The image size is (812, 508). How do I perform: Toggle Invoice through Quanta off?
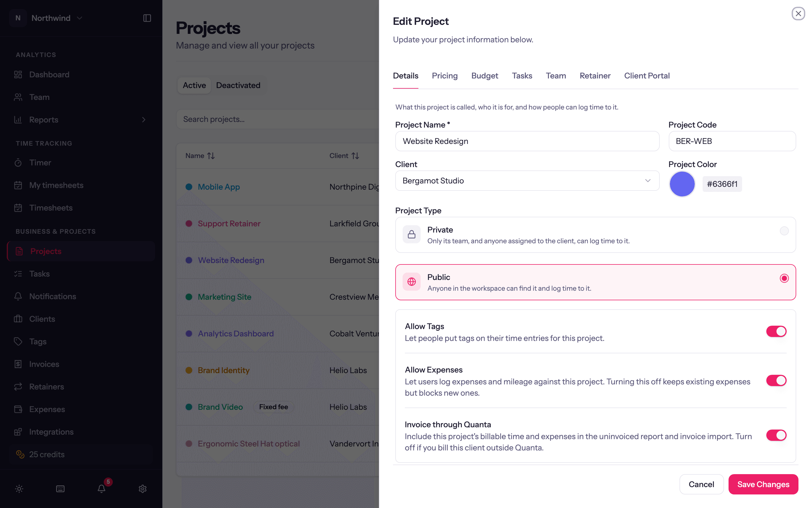[x=776, y=435]
